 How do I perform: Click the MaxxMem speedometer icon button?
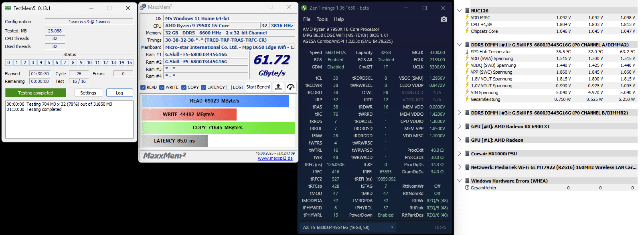291,87
